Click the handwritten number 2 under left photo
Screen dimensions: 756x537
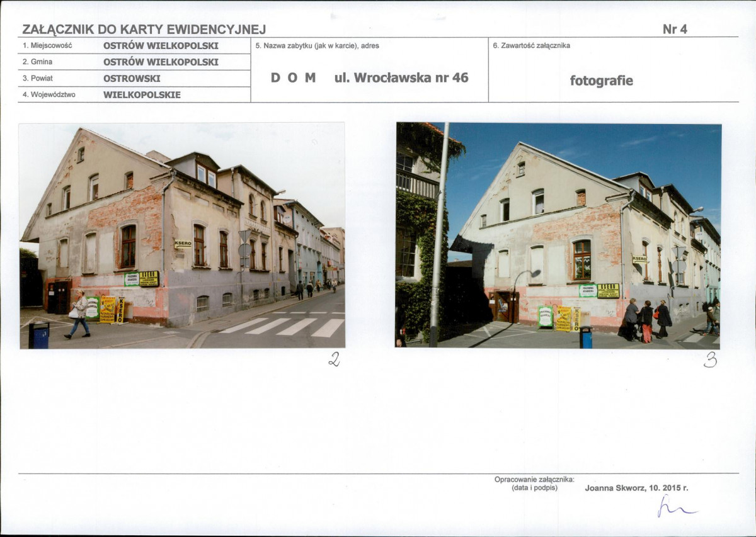pos(334,359)
